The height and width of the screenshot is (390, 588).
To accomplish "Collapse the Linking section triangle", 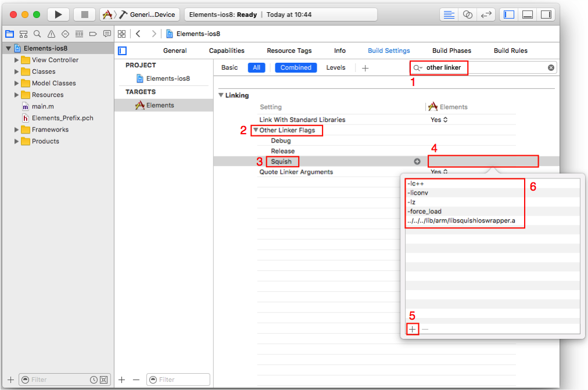I will 221,95.
